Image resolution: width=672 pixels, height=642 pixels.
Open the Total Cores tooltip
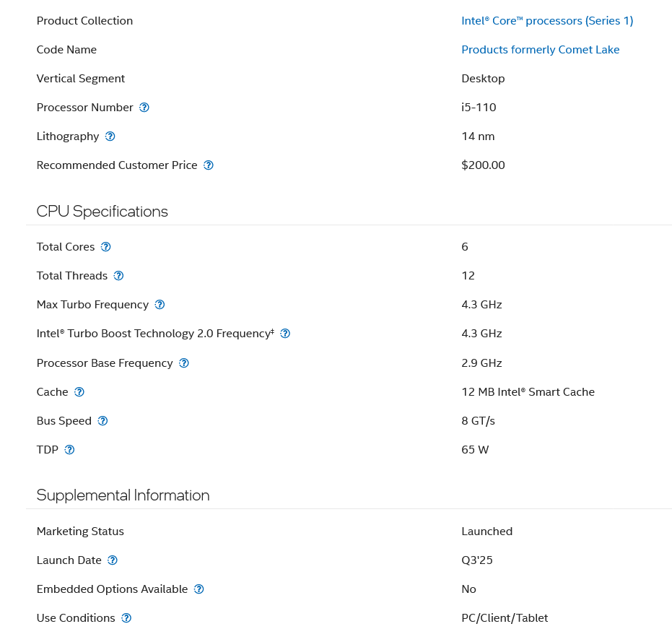(x=105, y=246)
